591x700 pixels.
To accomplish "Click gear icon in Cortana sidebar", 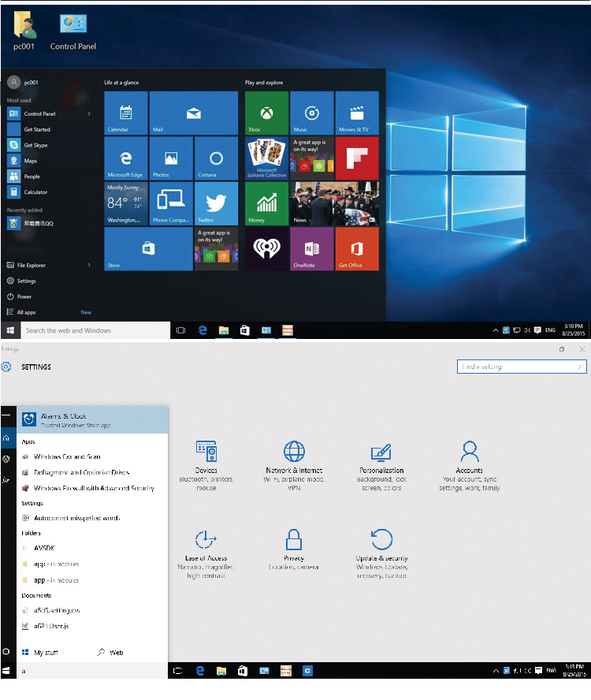I will [x=6, y=459].
